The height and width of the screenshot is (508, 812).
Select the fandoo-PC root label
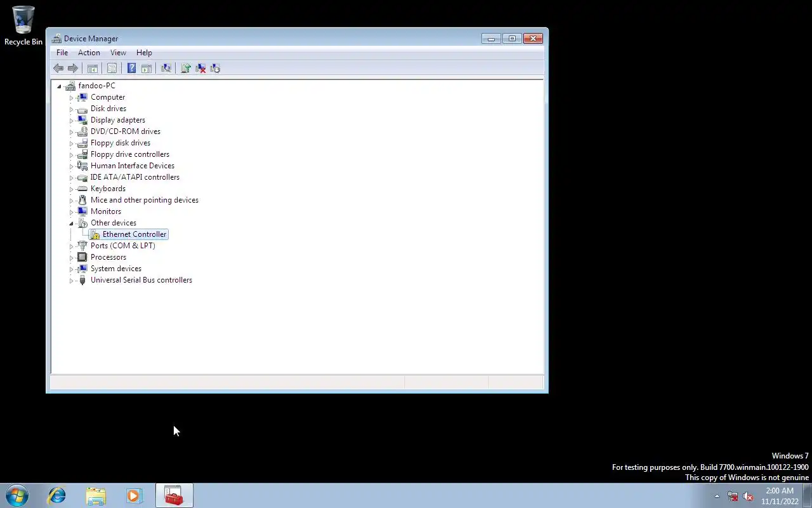(96, 86)
